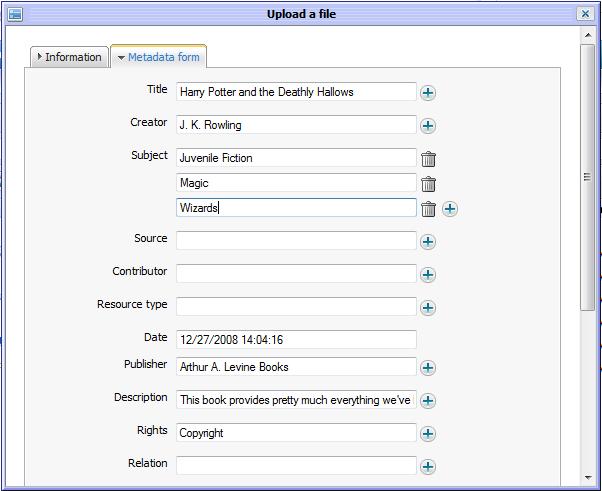
Task: Delete the Juvenile Fiction subject
Action: pyautogui.click(x=428, y=159)
